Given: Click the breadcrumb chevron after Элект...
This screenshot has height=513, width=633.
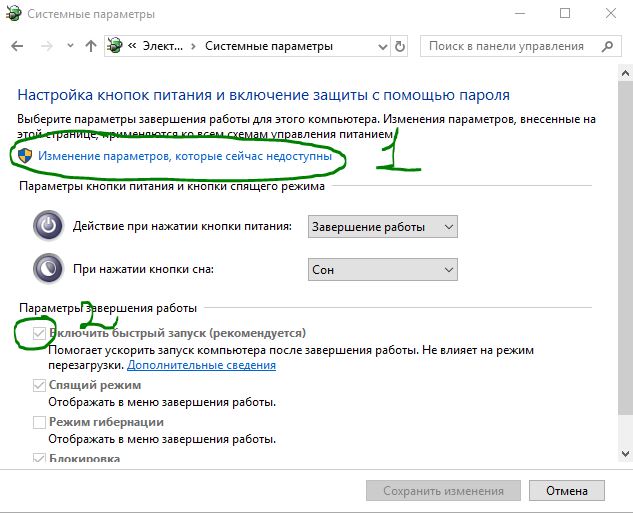Looking at the screenshot, I should point(194,46).
